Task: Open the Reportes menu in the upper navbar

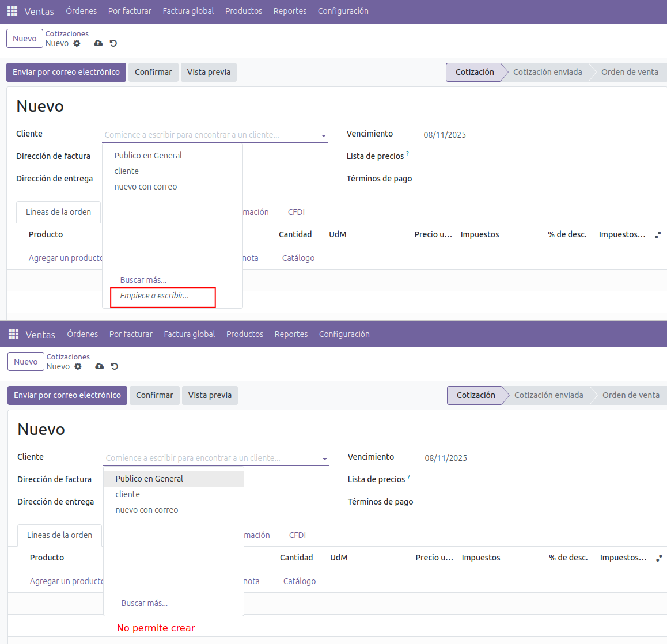Action: (290, 11)
